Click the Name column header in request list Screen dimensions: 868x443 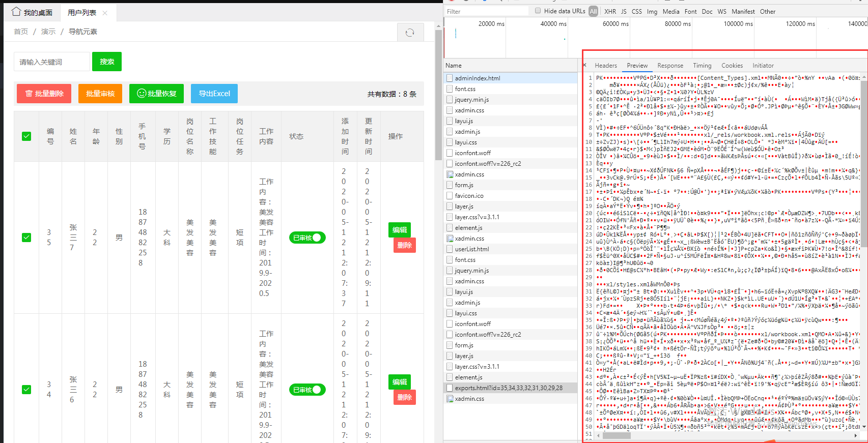pyautogui.click(x=511, y=66)
